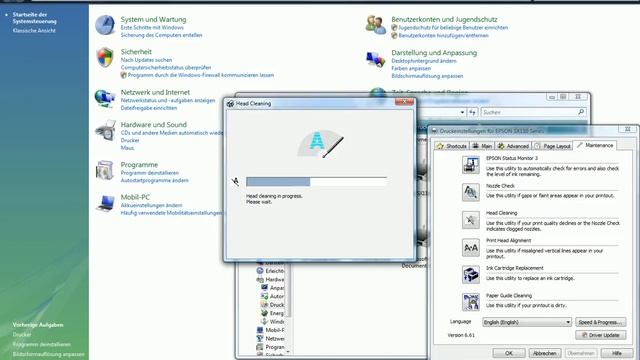Click the Maus link
Viewport: 640px width, 360px height.
127,148
